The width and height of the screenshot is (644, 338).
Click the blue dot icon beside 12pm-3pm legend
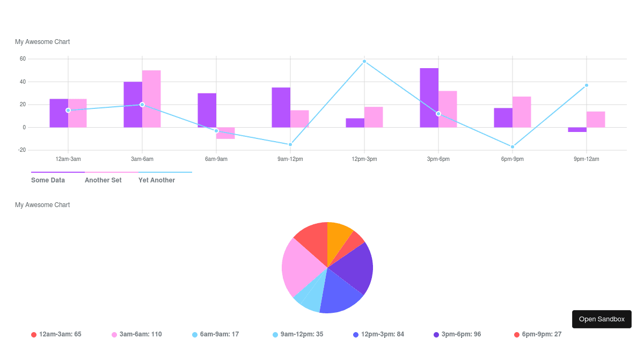[x=355, y=334]
